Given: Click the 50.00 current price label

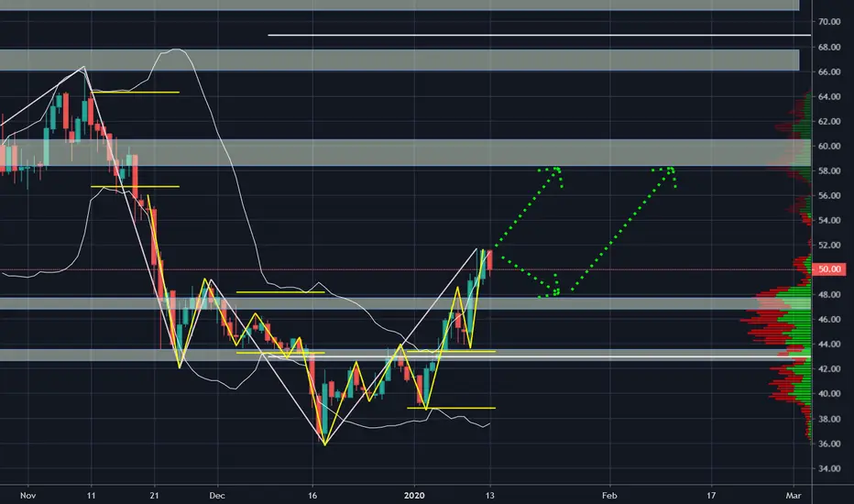Looking at the screenshot, I should click(x=829, y=269).
